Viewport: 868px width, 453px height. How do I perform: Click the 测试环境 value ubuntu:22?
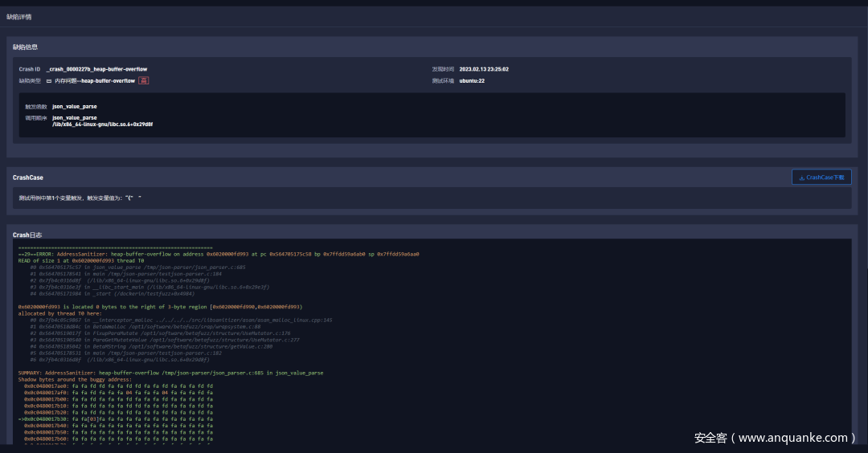pos(472,80)
